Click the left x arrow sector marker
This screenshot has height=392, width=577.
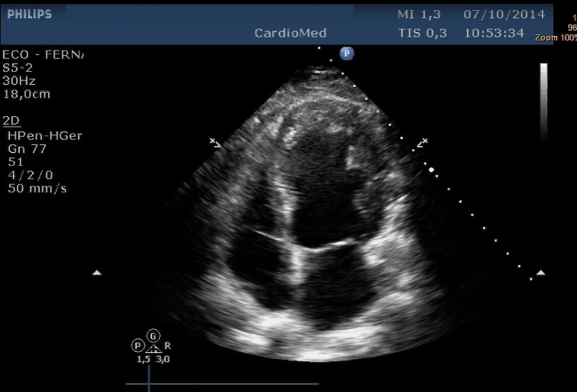[215, 142]
